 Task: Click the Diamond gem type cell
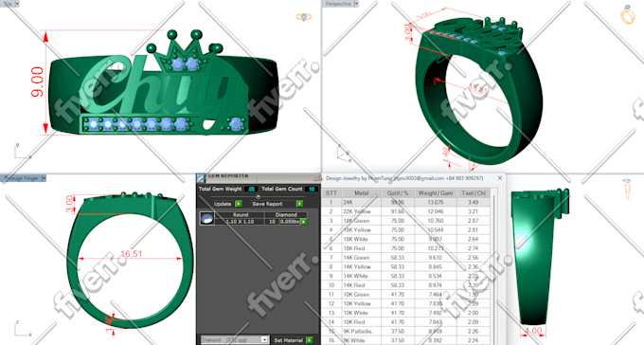click(286, 215)
